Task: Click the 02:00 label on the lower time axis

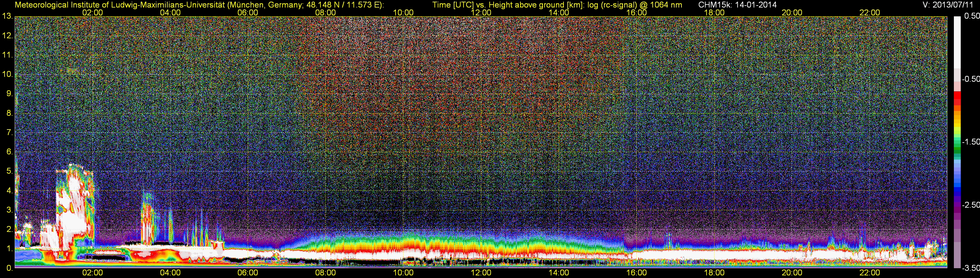Action: (x=92, y=273)
